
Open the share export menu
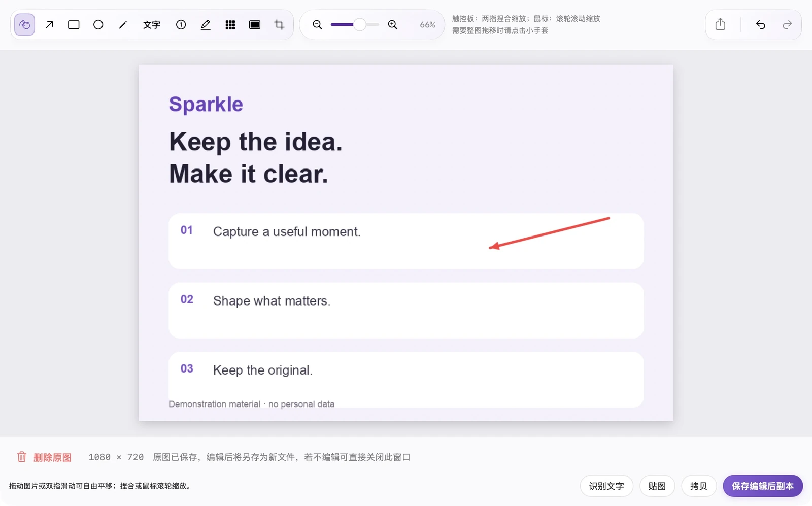[720, 24]
